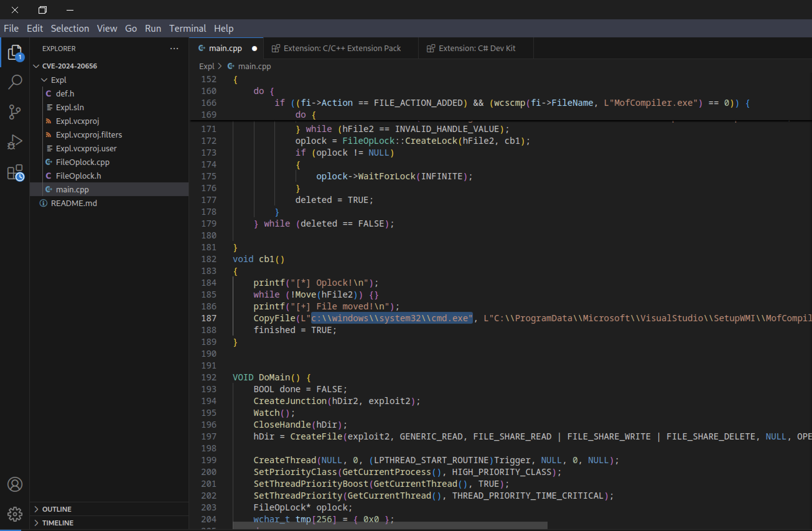
Task: Open Run and Debug view
Action: [x=15, y=142]
